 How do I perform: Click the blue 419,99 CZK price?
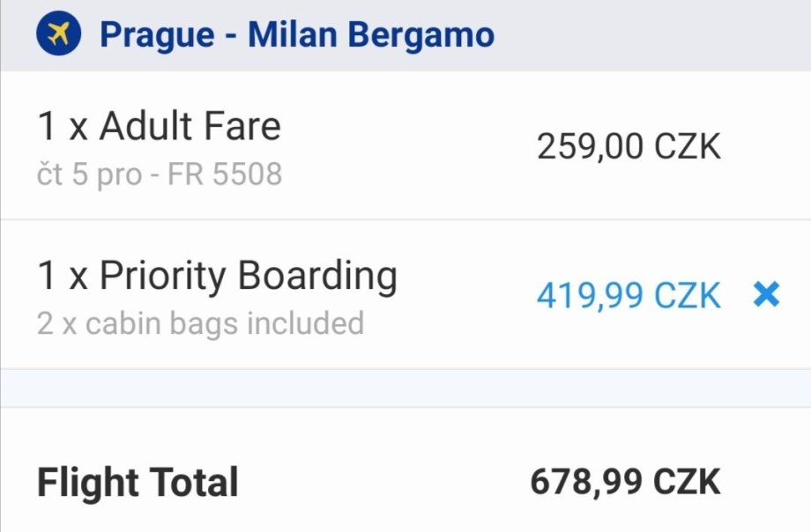pos(629,296)
